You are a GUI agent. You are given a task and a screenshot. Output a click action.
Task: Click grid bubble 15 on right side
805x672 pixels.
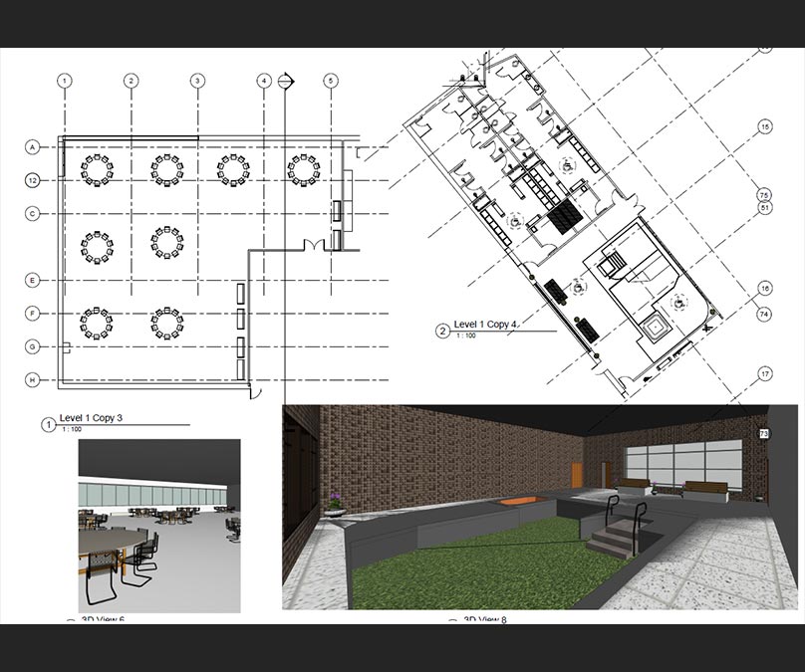pyautogui.click(x=765, y=127)
